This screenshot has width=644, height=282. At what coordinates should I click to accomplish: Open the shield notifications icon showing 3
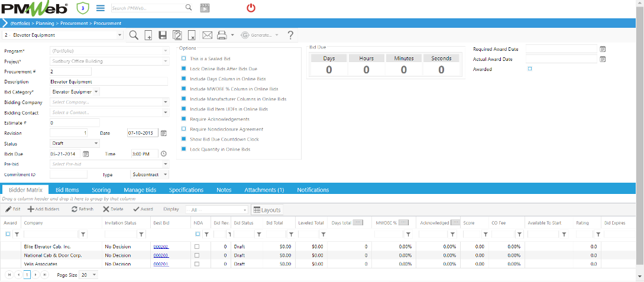(83, 7)
